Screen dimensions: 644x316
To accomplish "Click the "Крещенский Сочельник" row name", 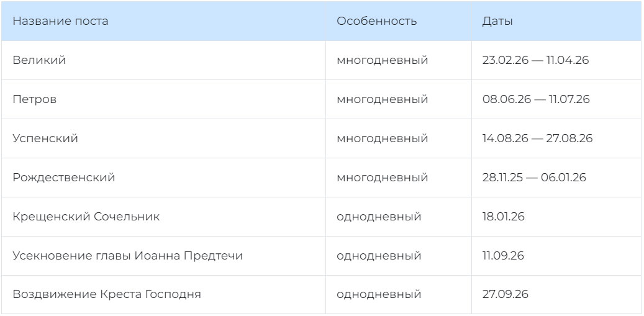I will pyautogui.click(x=86, y=217).
